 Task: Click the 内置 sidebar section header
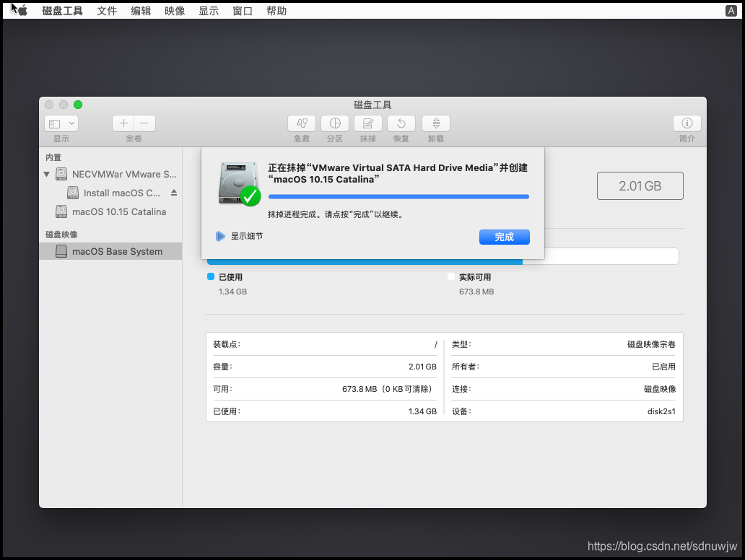pyautogui.click(x=53, y=157)
